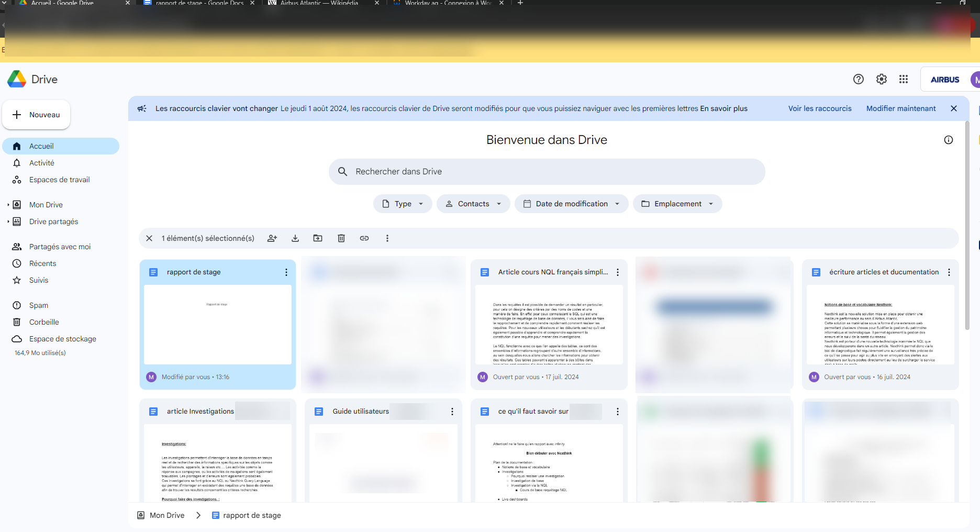Click inside the Rechercher dans Drive search bar
The height and width of the screenshot is (532, 980).
pos(547,171)
